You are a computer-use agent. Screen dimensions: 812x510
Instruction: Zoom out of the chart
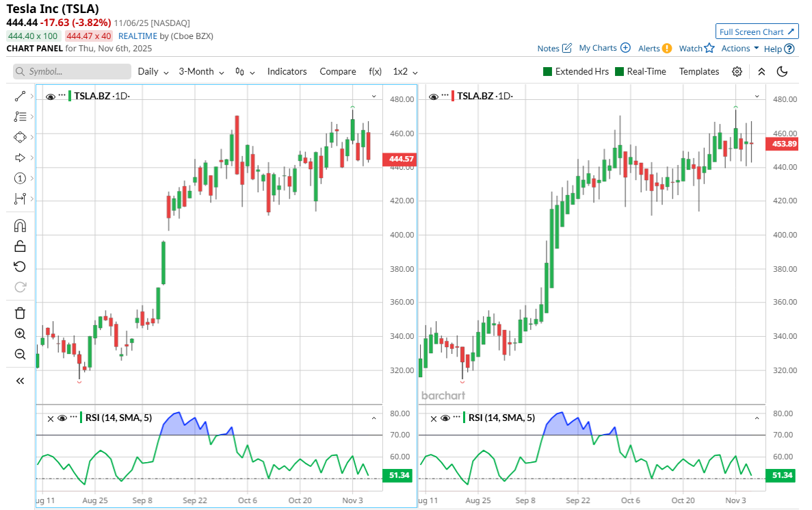click(x=21, y=355)
